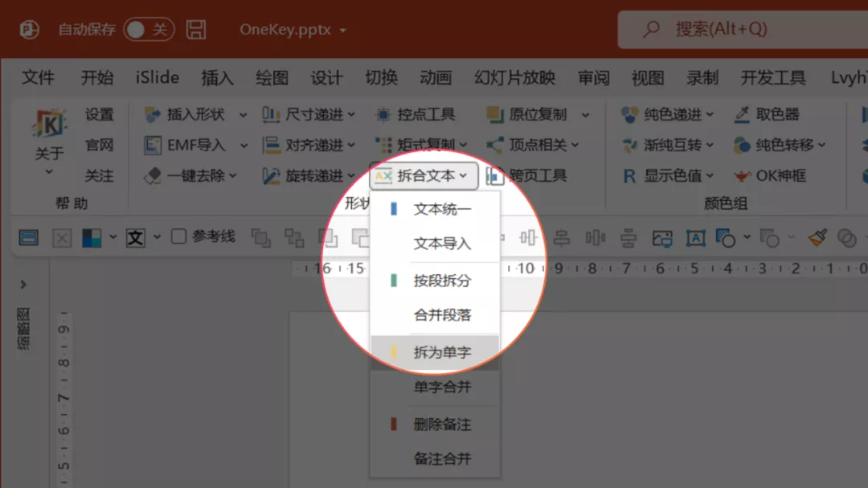Click the 设置 button in help group

point(99,115)
